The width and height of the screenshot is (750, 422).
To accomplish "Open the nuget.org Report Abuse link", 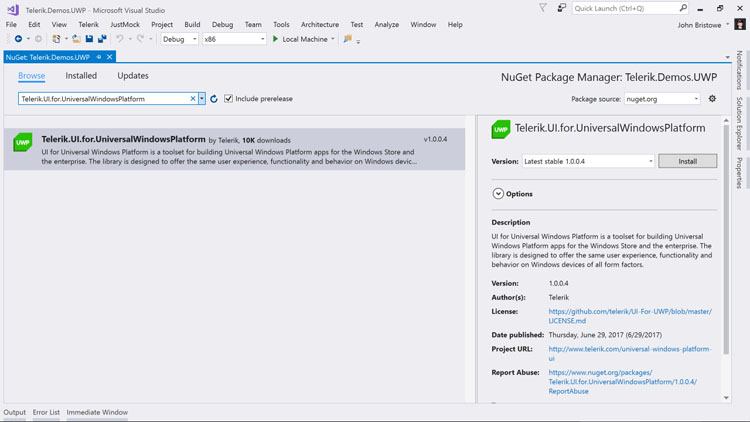I will click(623, 382).
